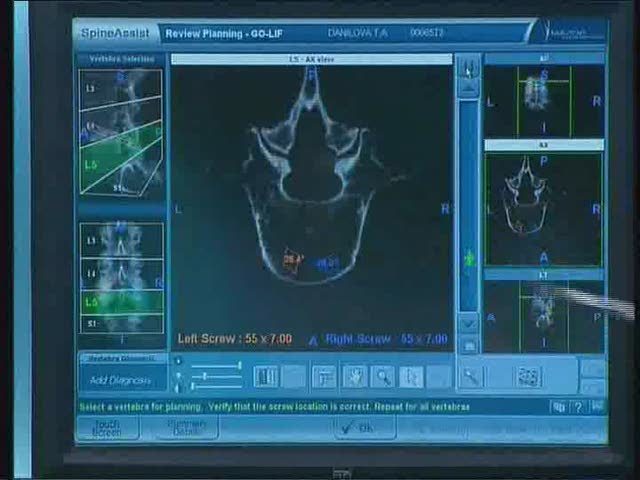This screenshot has width=640, height=480.
Task: Select the arrow pointer tool
Action: [411, 376]
